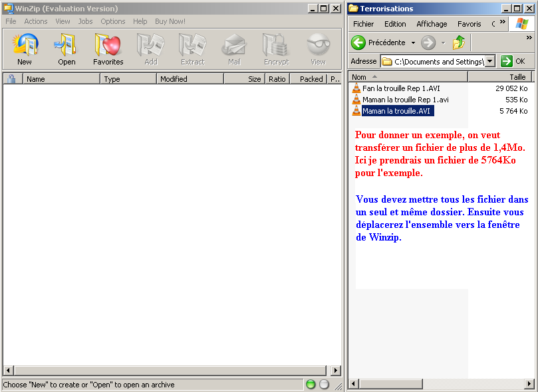
Task: Click the 29 052 Ko size value
Action: 511,88
